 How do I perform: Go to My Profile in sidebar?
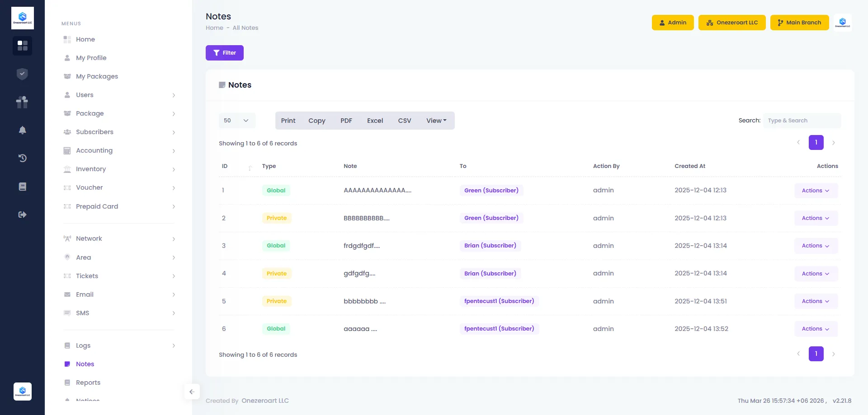pyautogui.click(x=91, y=58)
